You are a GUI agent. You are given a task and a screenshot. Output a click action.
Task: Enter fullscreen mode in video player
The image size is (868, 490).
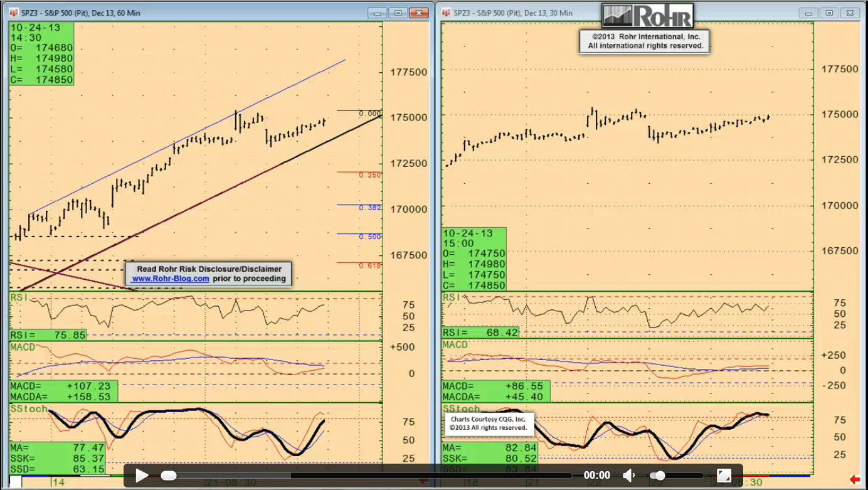(724, 476)
